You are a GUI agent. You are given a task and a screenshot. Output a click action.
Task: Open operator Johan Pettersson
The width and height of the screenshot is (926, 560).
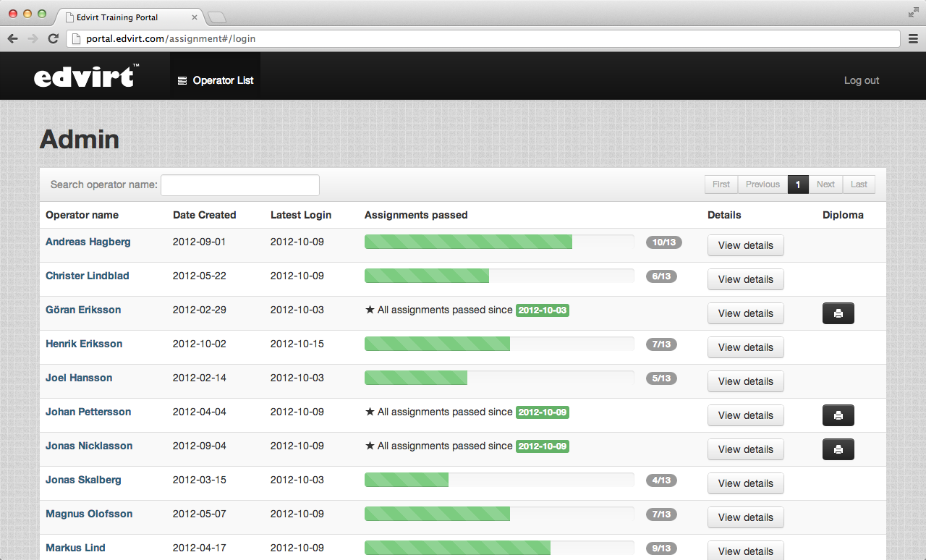88,412
